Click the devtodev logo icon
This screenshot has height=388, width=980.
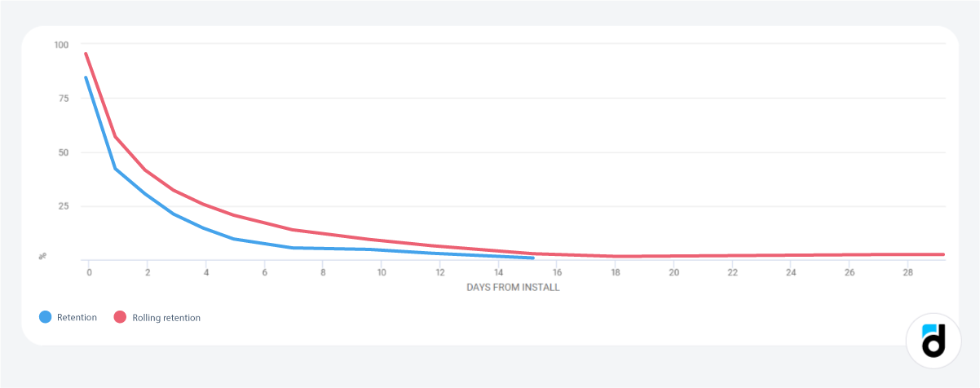933,340
